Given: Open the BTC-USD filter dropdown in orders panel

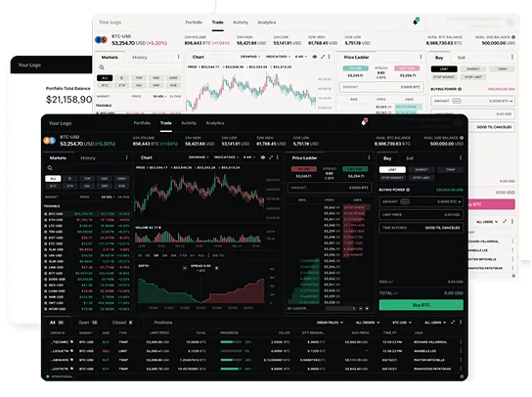Looking at the screenshot, I should 402,323.
